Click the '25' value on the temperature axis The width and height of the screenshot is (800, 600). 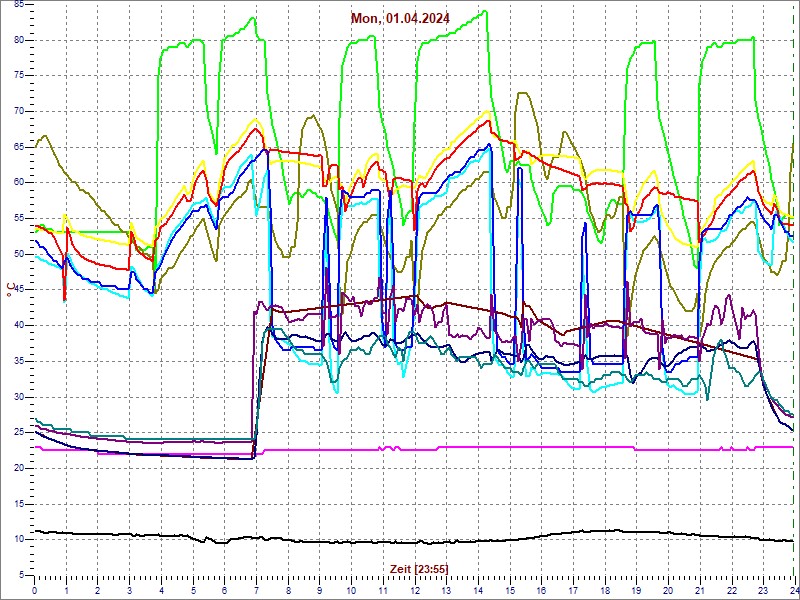coord(19,432)
